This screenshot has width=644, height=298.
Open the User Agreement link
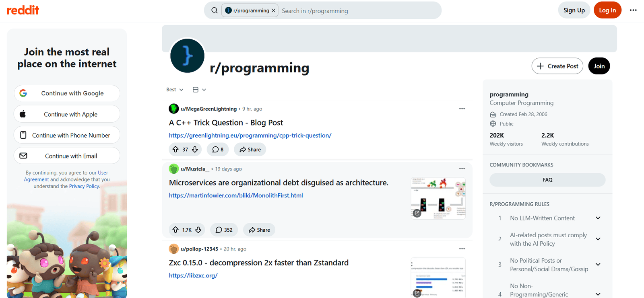[66, 176]
